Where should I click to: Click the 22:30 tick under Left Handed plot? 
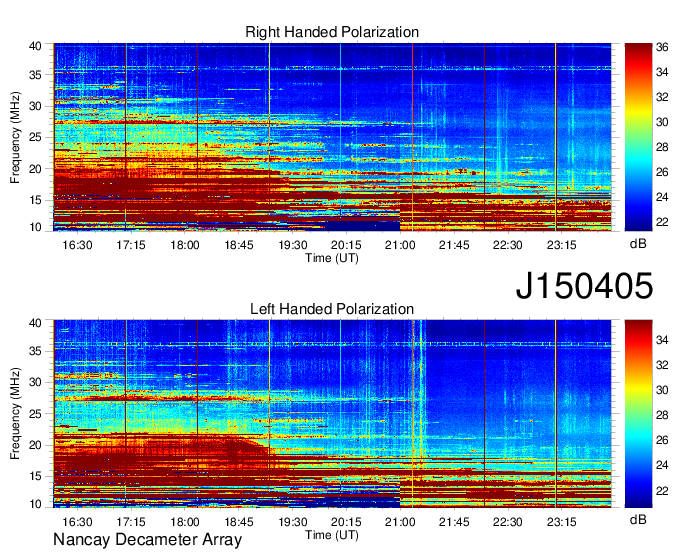[x=507, y=522]
